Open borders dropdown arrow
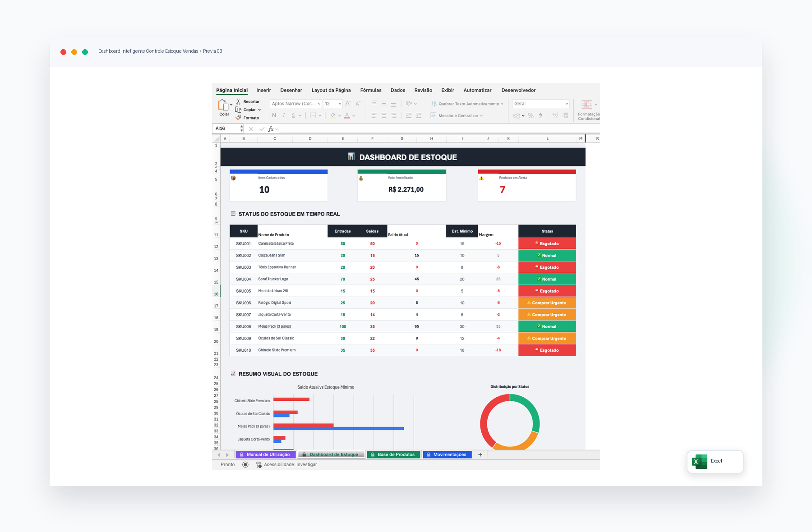The image size is (812, 532). [320, 115]
